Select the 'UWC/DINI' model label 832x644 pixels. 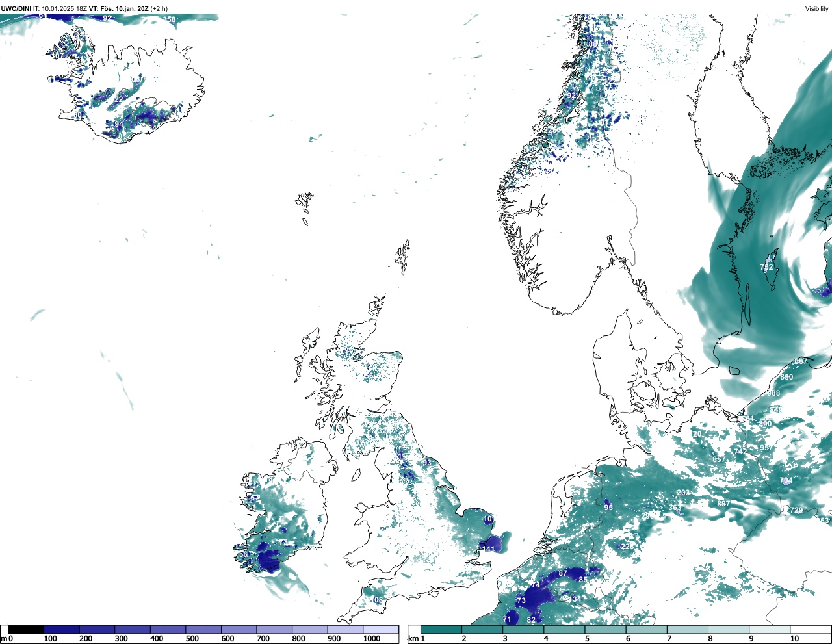pyautogui.click(x=16, y=8)
